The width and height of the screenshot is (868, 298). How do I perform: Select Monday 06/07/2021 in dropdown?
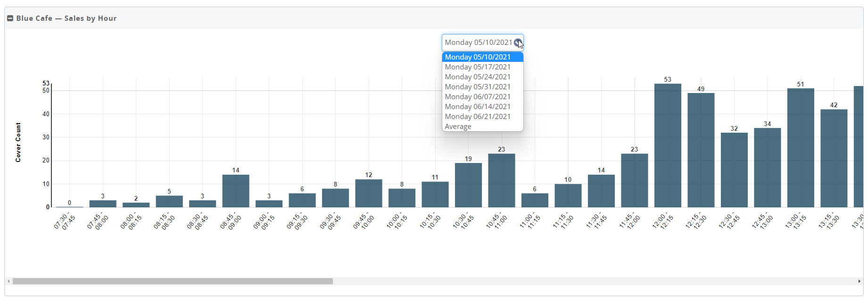tap(478, 97)
